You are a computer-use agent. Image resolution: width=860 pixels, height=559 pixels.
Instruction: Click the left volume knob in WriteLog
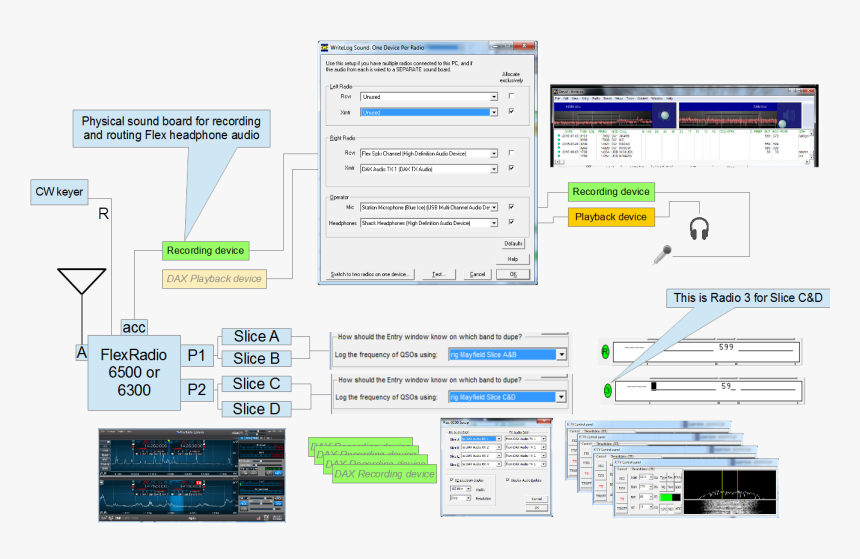pos(665,115)
